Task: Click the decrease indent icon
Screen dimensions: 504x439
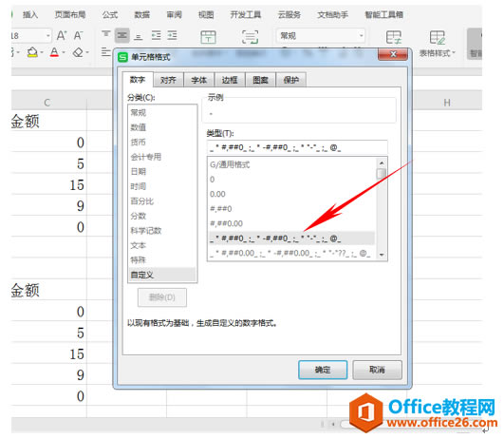Action: tap(157, 35)
